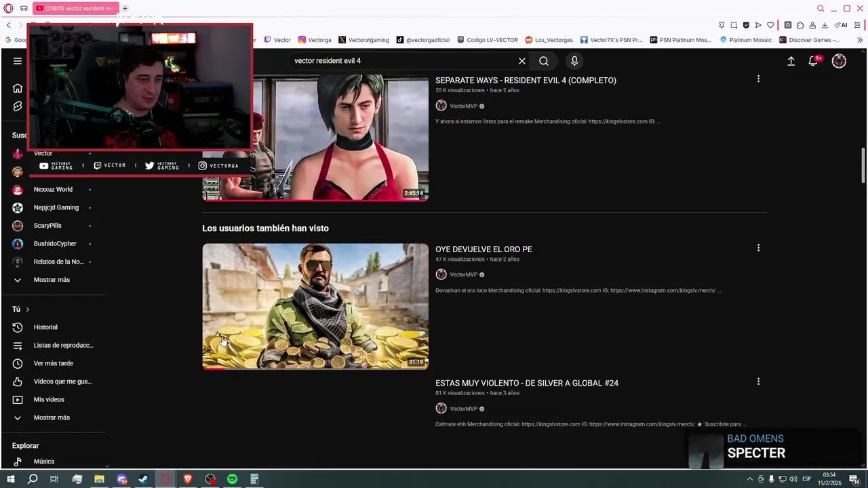Open Steam from taskbar
868x488 pixels.
tap(143, 479)
